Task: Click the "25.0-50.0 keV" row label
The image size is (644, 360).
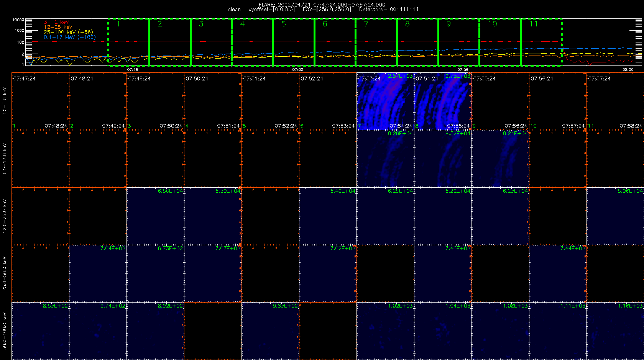Action: (5, 273)
